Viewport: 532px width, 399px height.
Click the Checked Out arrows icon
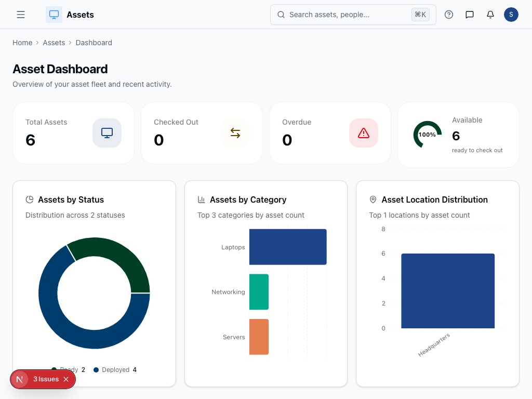(235, 133)
